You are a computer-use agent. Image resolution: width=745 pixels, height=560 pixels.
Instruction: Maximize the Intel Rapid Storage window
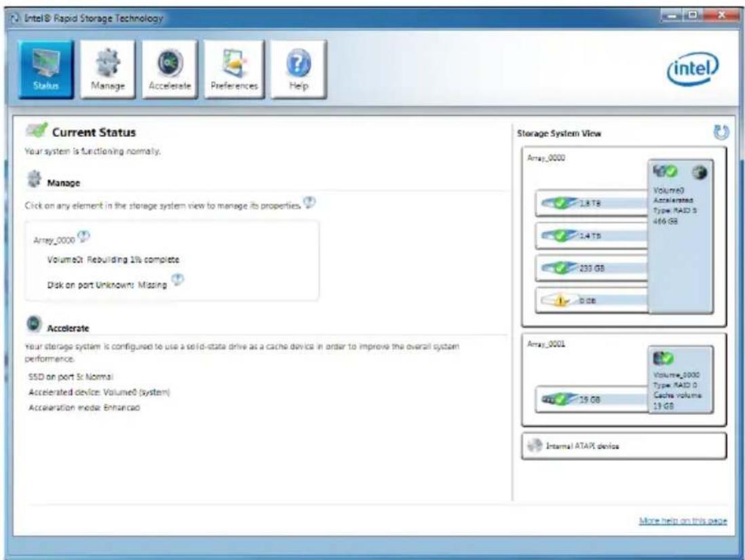tap(692, 16)
